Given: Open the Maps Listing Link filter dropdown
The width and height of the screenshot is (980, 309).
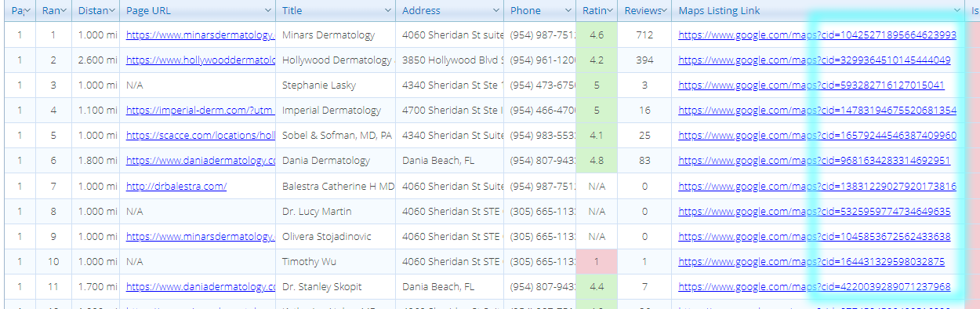Looking at the screenshot, I should pos(957,11).
